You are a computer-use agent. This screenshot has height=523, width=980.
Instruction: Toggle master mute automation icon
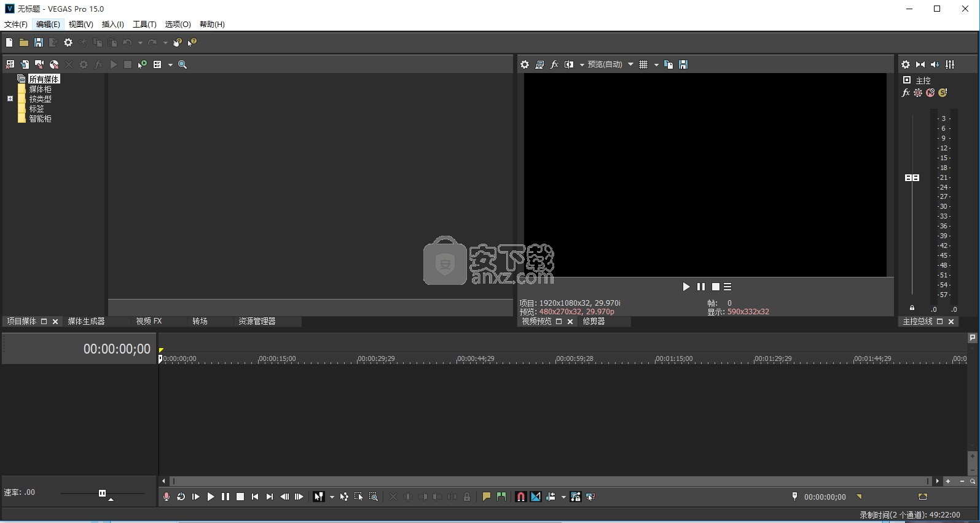tap(930, 93)
